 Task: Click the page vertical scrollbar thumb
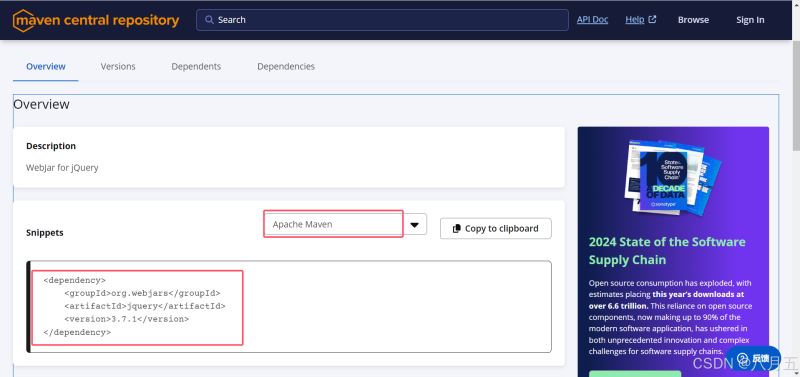click(796, 97)
